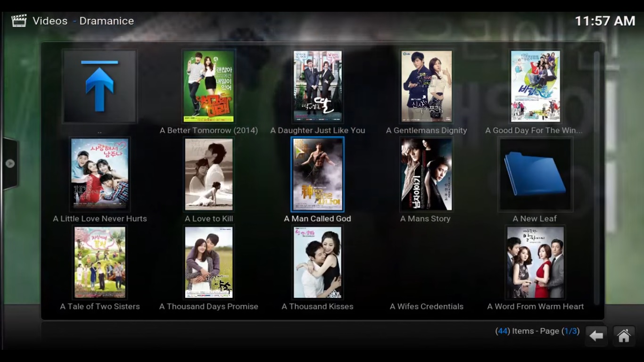Image resolution: width=644 pixels, height=362 pixels.
Task: Click the A Thousand Days Promise label
Action: coord(209,306)
